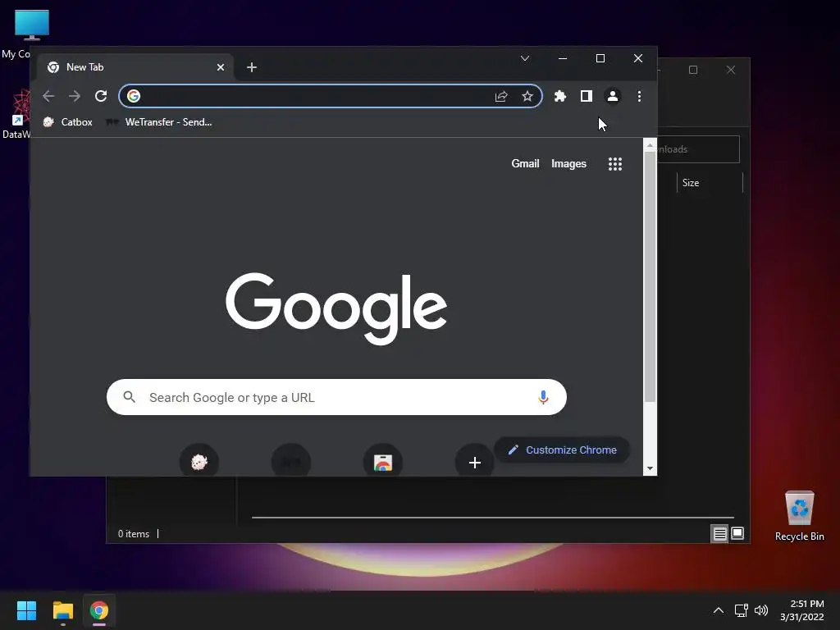Open the Catbox bookmark
The width and height of the screenshot is (840, 630).
click(x=67, y=122)
